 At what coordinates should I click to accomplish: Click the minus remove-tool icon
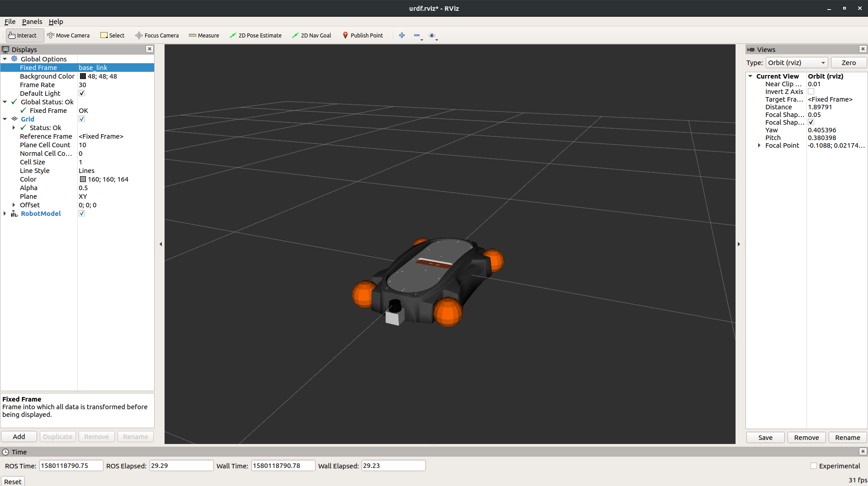click(417, 35)
